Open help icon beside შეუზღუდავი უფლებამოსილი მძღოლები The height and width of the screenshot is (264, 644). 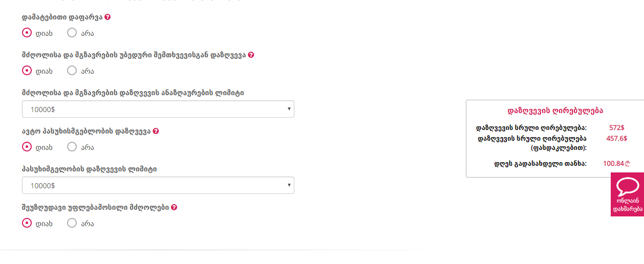174,207
